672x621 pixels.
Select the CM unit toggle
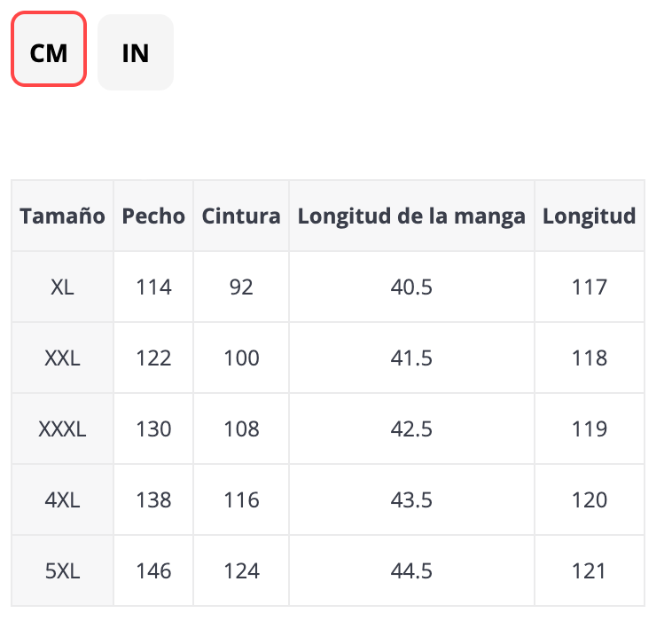49,52
